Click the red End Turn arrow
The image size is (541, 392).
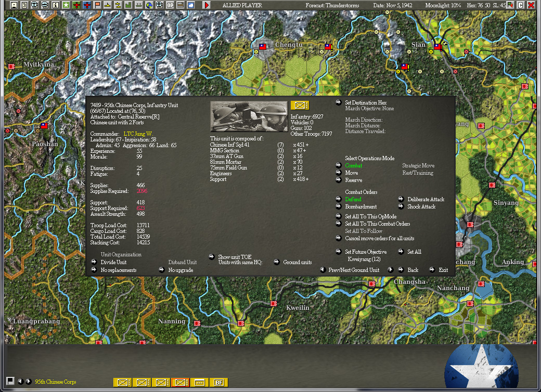pyautogui.click(x=207, y=5)
